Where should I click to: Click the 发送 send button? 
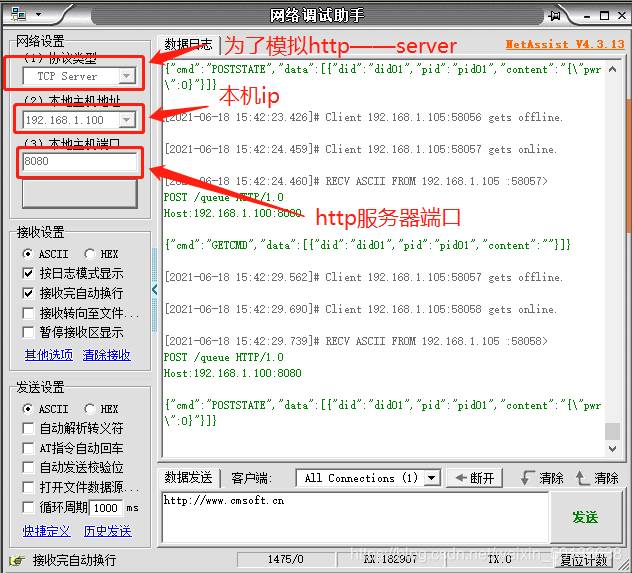click(x=585, y=517)
